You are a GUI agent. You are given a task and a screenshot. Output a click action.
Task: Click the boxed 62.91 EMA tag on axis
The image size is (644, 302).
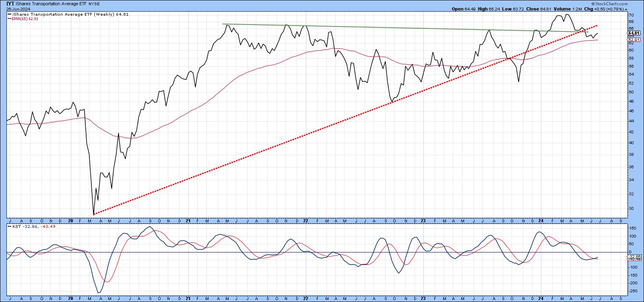(634, 39)
